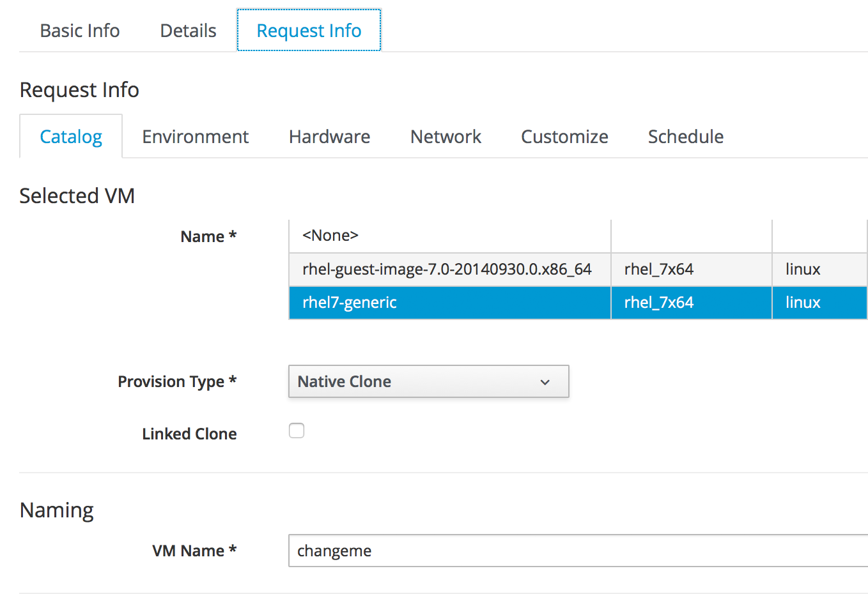Click linux cell in the rhel7-generic row

tap(803, 303)
